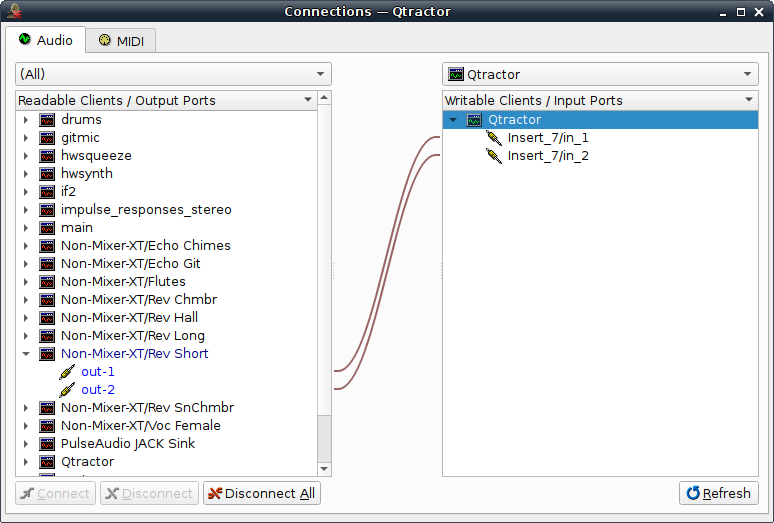
Task: Click the Qtractor input client icon
Action: [x=474, y=120]
